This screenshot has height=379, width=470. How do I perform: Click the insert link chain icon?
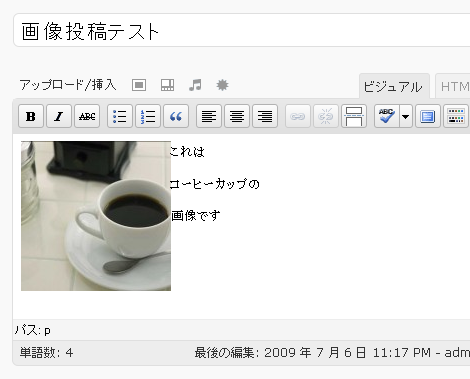point(298,116)
